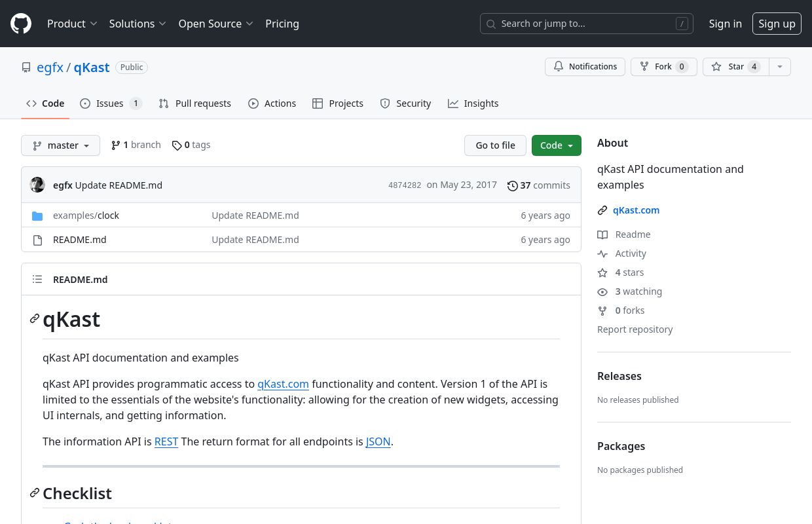812x524 pixels.
Task: Click the commit date on May 23, 2017
Action: pyautogui.click(x=462, y=185)
